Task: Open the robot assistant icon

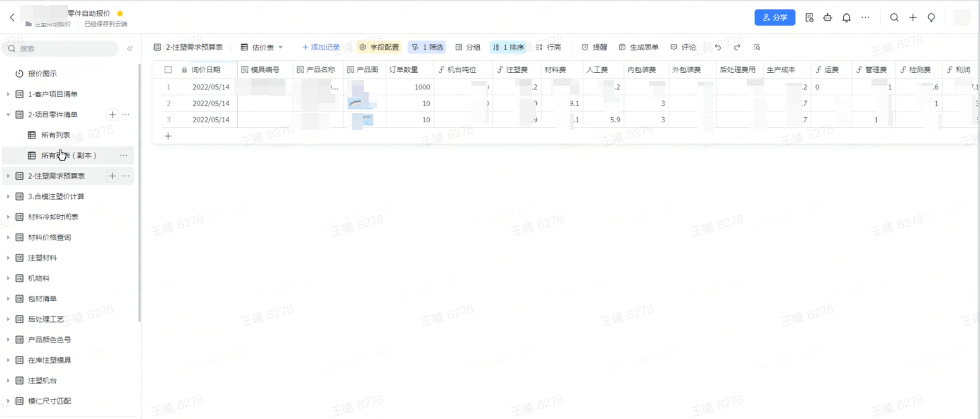Action: [827, 18]
